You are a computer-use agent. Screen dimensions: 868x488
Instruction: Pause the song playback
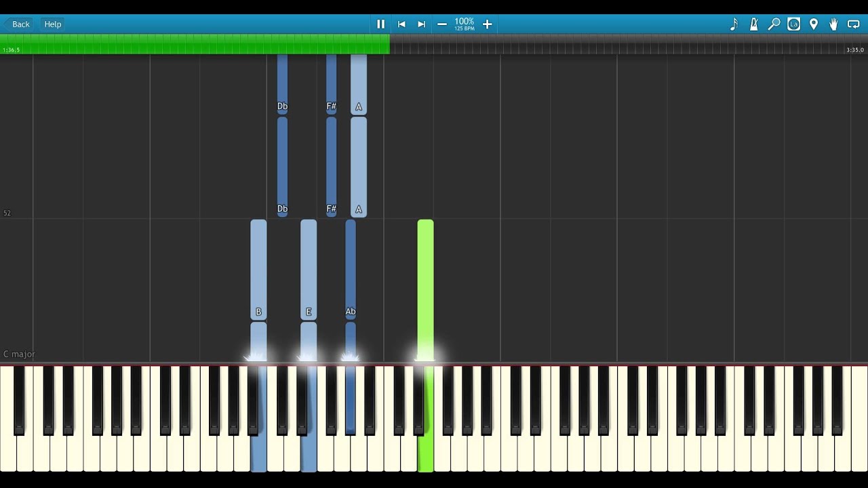[380, 24]
